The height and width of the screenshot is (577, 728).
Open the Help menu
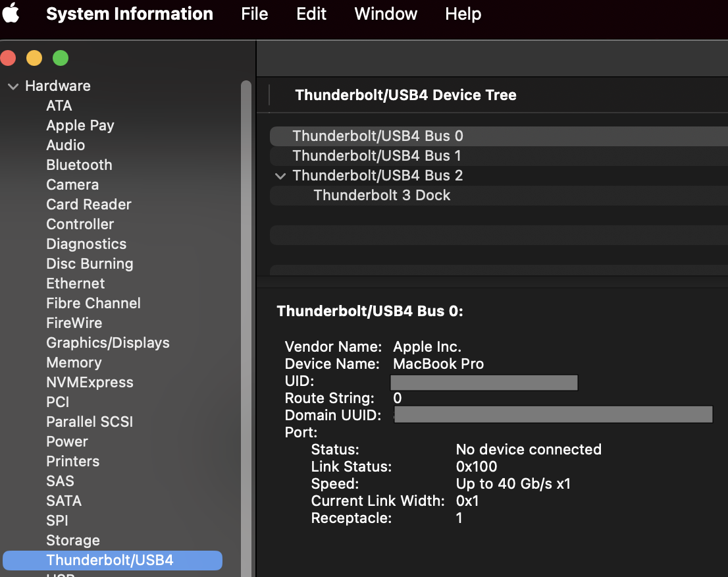click(463, 14)
